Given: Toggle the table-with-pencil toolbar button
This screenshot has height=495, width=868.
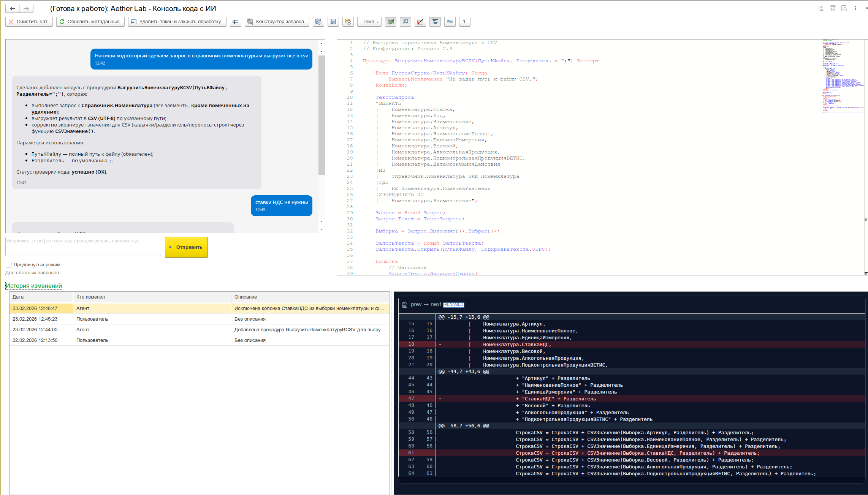Looking at the screenshot, I should pyautogui.click(x=390, y=22).
